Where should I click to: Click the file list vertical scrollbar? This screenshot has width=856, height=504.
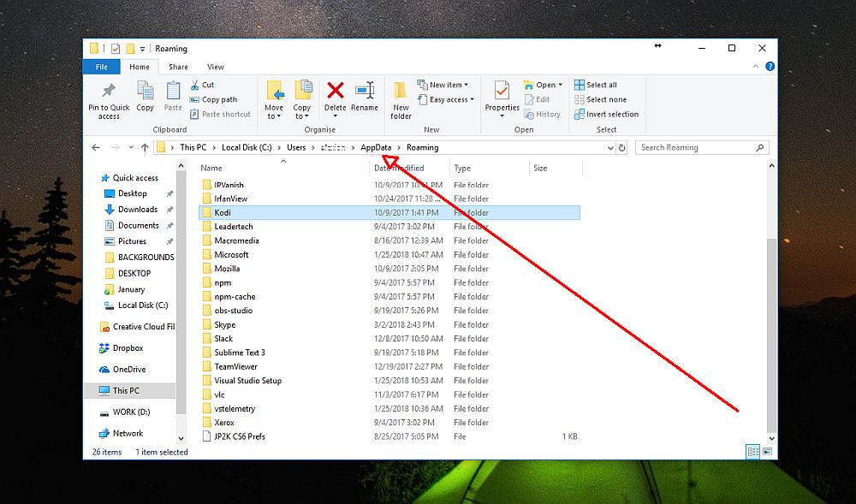[771, 335]
